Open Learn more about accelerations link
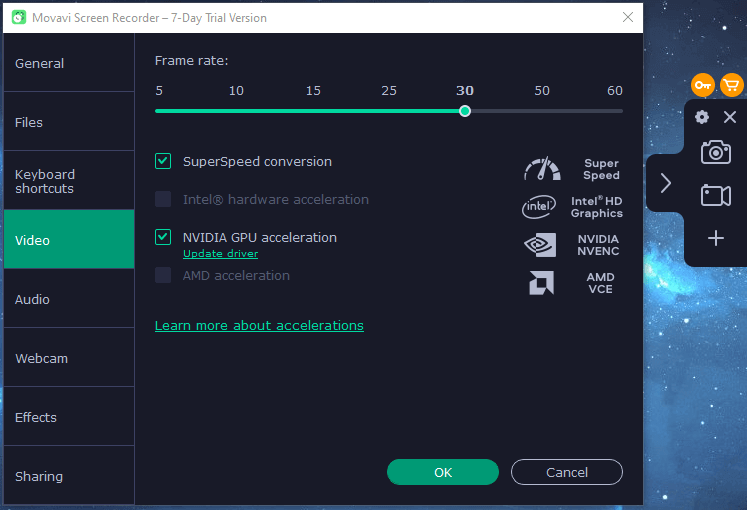Image resolution: width=747 pixels, height=510 pixels. 259,326
